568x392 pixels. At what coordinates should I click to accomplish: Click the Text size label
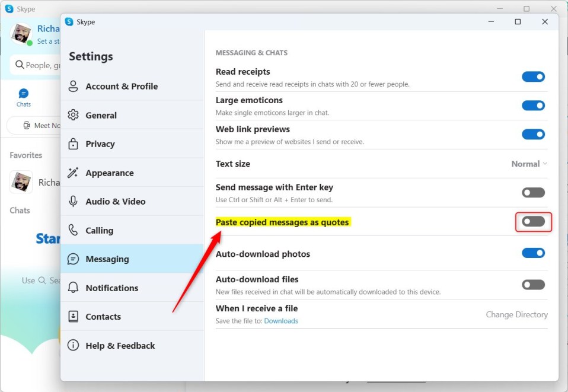click(x=233, y=164)
